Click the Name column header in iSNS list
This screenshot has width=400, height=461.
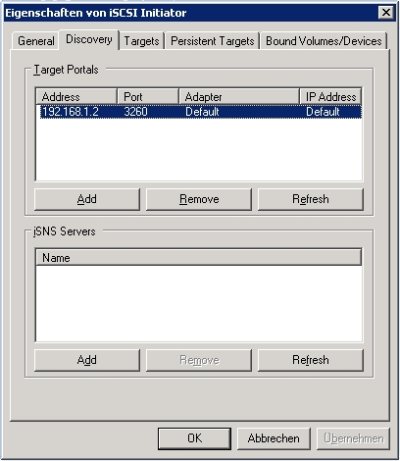(x=198, y=257)
